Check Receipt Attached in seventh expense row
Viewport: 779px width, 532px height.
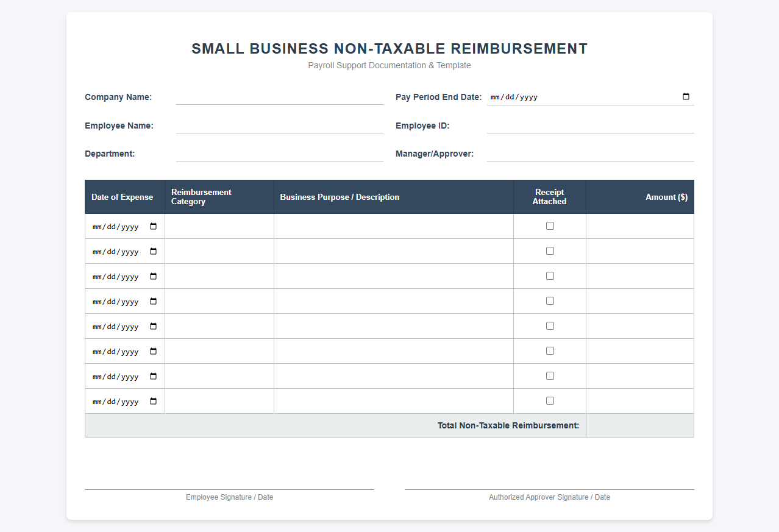click(550, 375)
